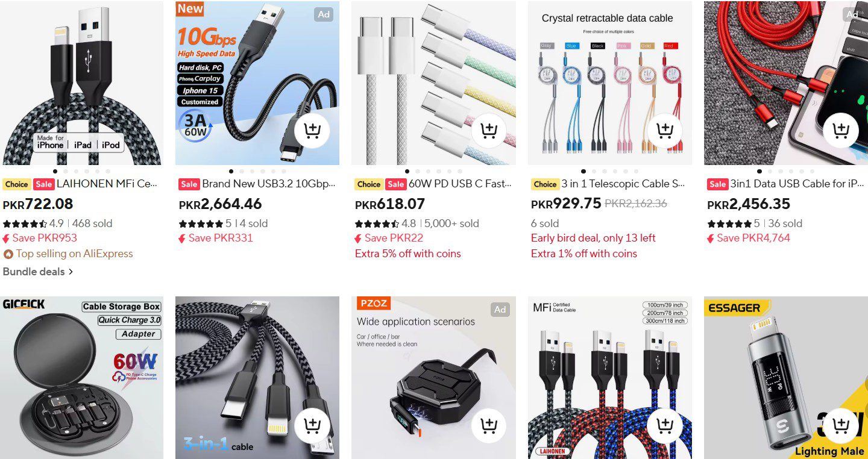Screen dimensions: 868x459
Task: Add PZOZ cable box to cart
Action: coord(488,426)
